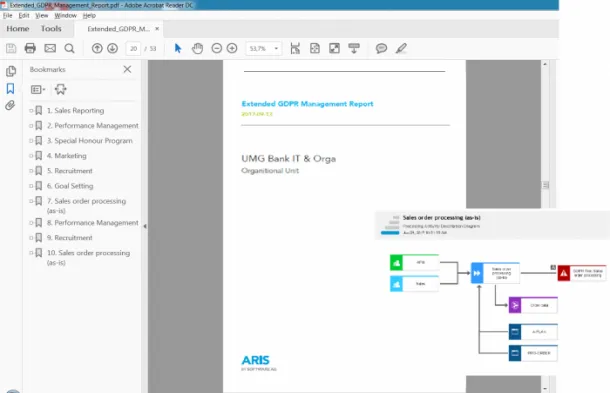Open the Attachments paperclip panel
Image resolution: width=610 pixels, height=393 pixels.
tap(10, 105)
